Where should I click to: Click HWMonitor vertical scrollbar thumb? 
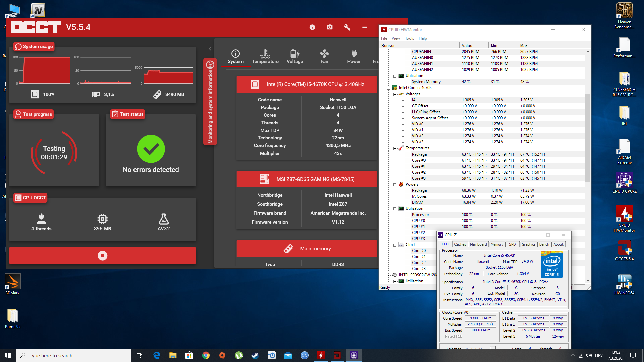[x=588, y=137]
